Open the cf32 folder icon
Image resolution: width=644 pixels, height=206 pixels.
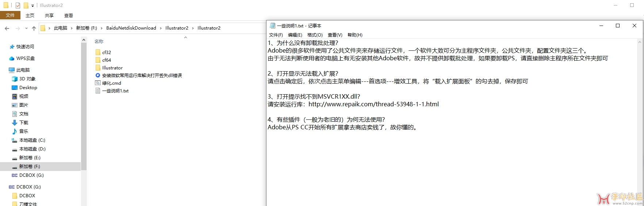pyautogui.click(x=98, y=52)
